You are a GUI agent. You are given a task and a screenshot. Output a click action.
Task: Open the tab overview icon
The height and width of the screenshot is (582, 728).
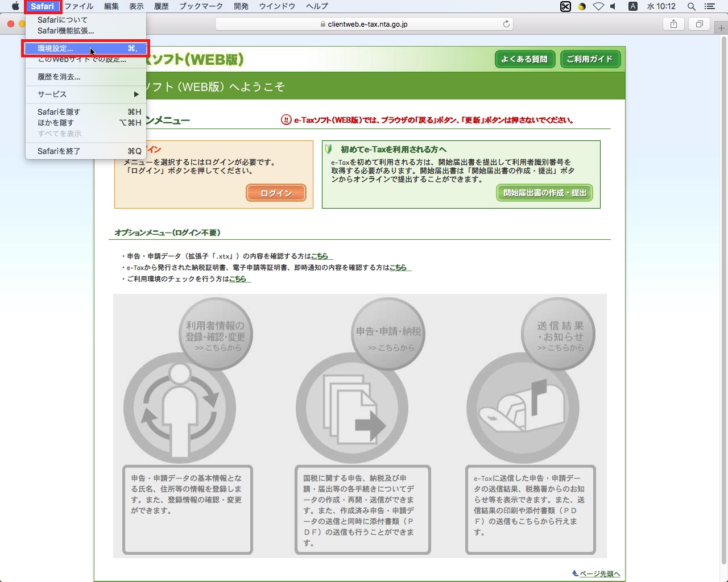[699, 24]
